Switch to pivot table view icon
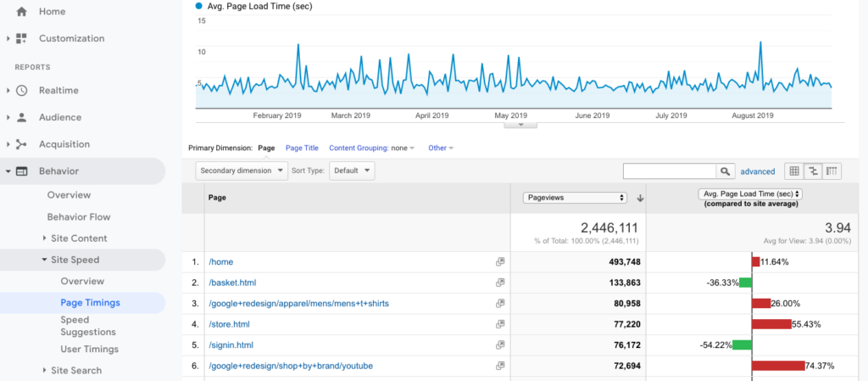This screenshot has width=868, height=381. pos(832,171)
